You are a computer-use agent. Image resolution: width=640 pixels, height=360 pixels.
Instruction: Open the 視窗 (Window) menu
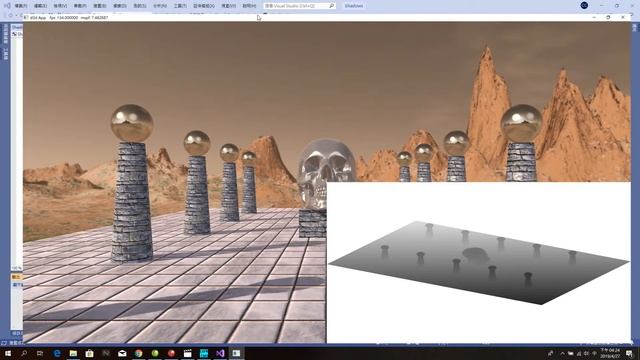[228, 6]
